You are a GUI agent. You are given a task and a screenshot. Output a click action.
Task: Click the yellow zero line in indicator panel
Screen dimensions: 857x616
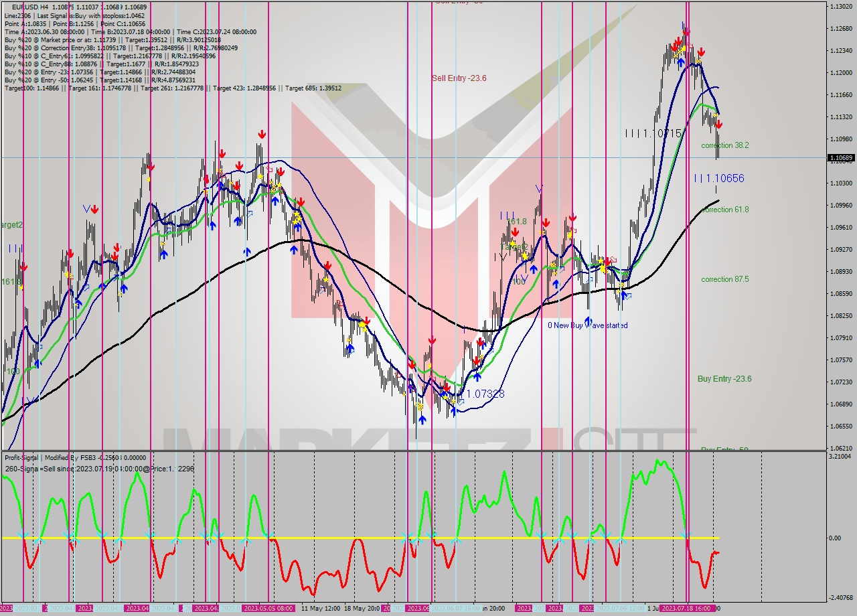tap(360, 538)
